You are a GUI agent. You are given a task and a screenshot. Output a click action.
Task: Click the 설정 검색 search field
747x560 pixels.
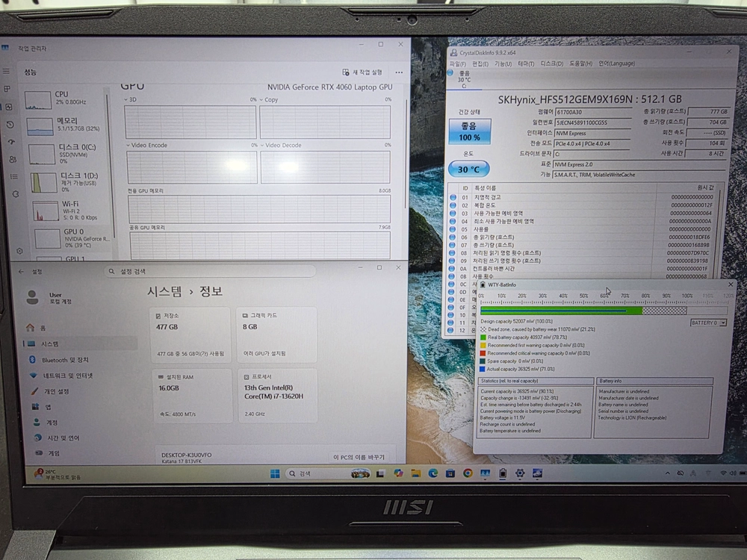click(x=210, y=272)
